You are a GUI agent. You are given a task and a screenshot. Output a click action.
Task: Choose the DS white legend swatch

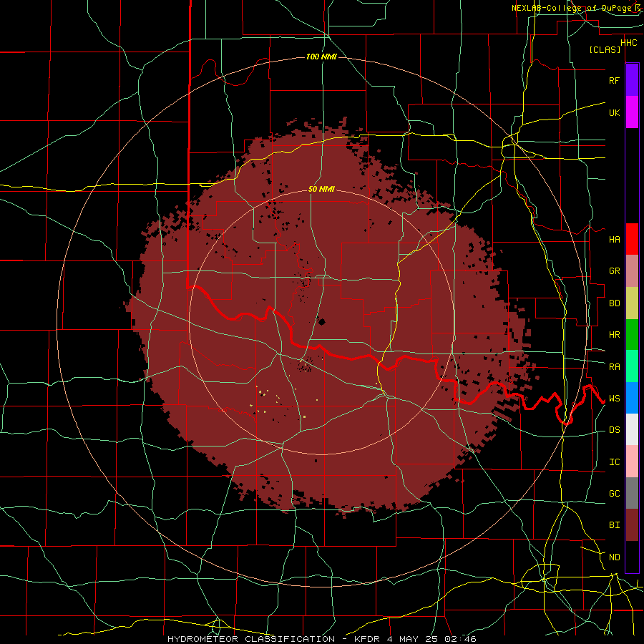(x=632, y=429)
